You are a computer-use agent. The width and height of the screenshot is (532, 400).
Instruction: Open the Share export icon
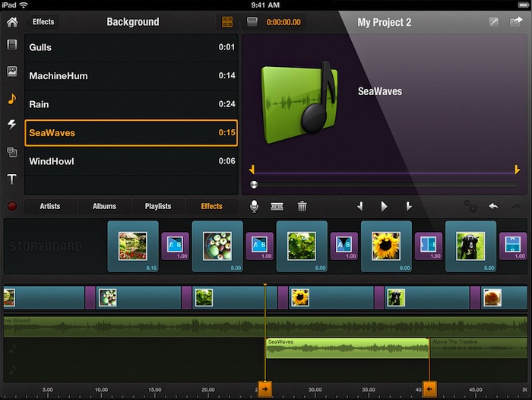tap(516, 22)
